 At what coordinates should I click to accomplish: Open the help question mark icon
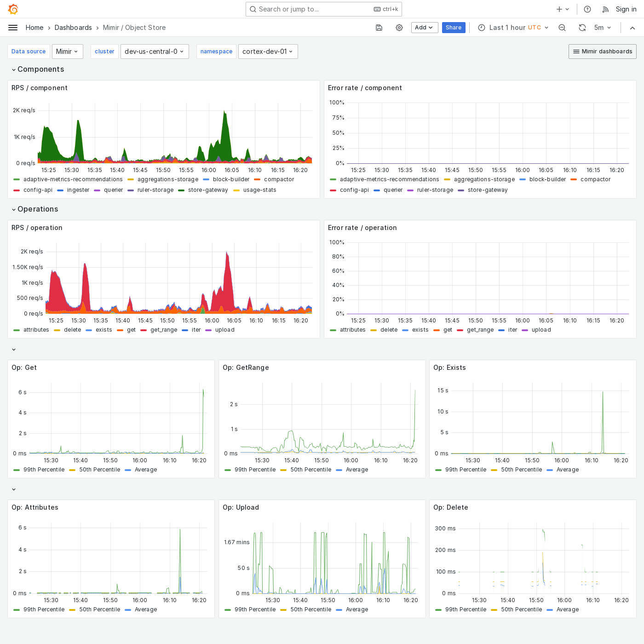(587, 9)
